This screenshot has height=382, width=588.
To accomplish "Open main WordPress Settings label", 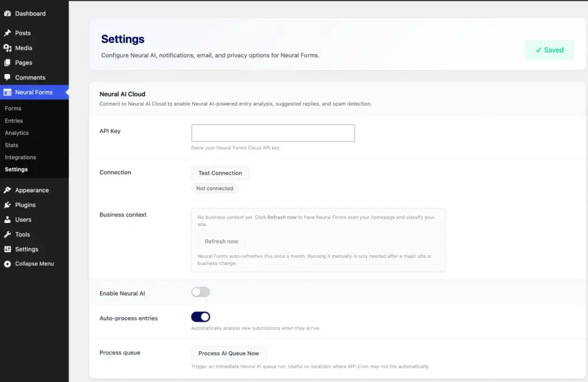I will [26, 249].
